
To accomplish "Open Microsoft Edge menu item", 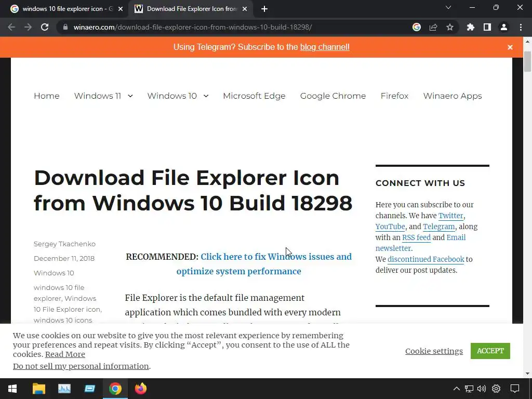I will 254,96.
